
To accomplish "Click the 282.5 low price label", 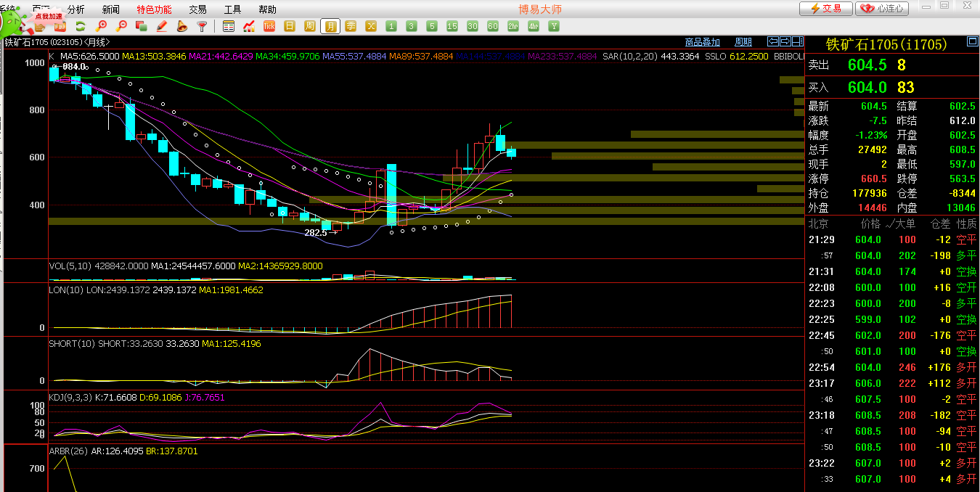I will (x=316, y=233).
